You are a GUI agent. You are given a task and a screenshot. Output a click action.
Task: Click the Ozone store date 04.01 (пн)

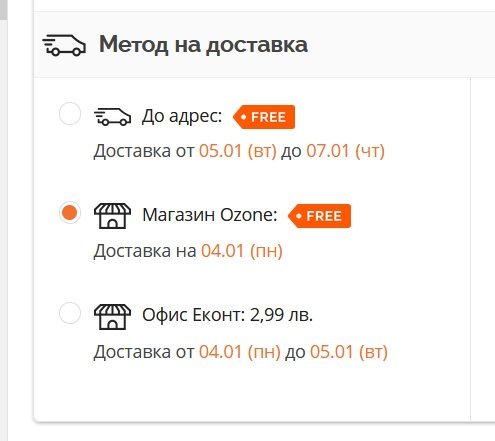tap(242, 251)
